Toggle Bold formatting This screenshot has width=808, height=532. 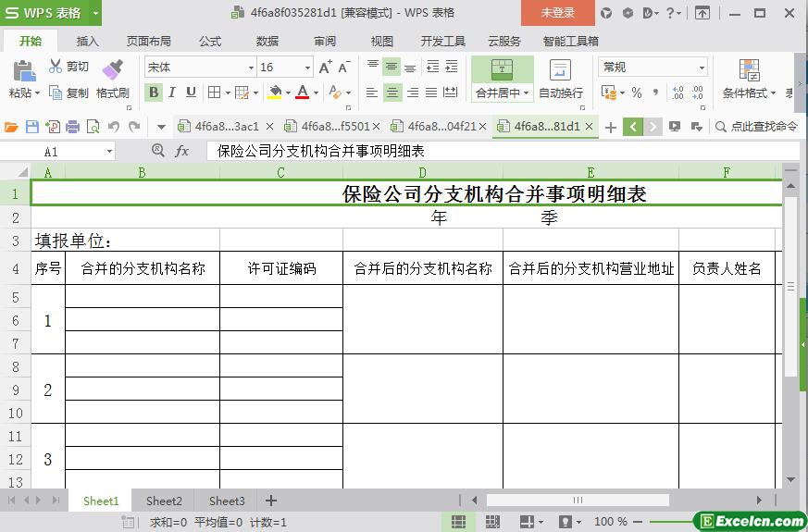click(154, 93)
